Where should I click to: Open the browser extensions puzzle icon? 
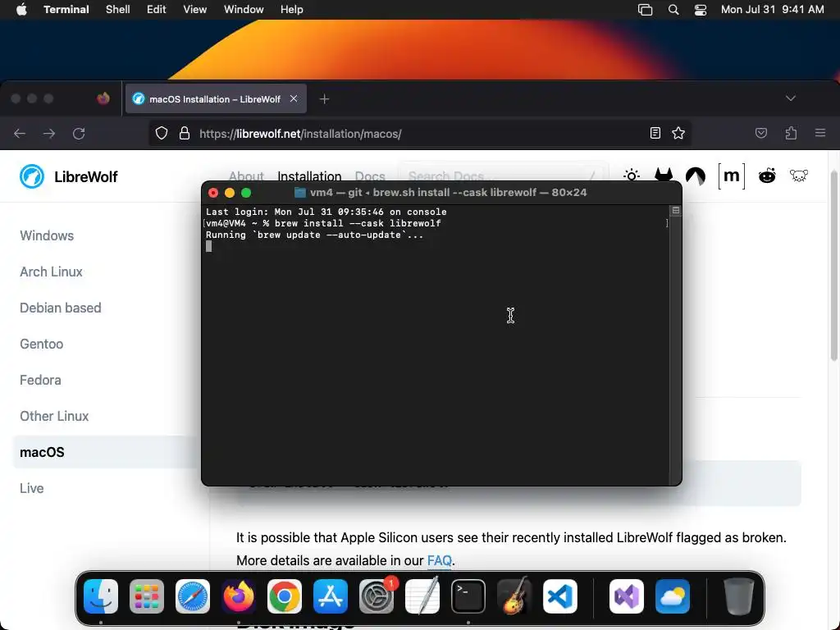pyautogui.click(x=791, y=133)
